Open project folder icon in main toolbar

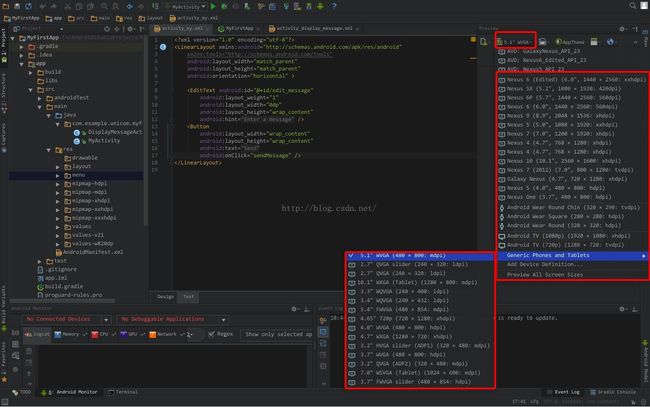pos(6,6)
